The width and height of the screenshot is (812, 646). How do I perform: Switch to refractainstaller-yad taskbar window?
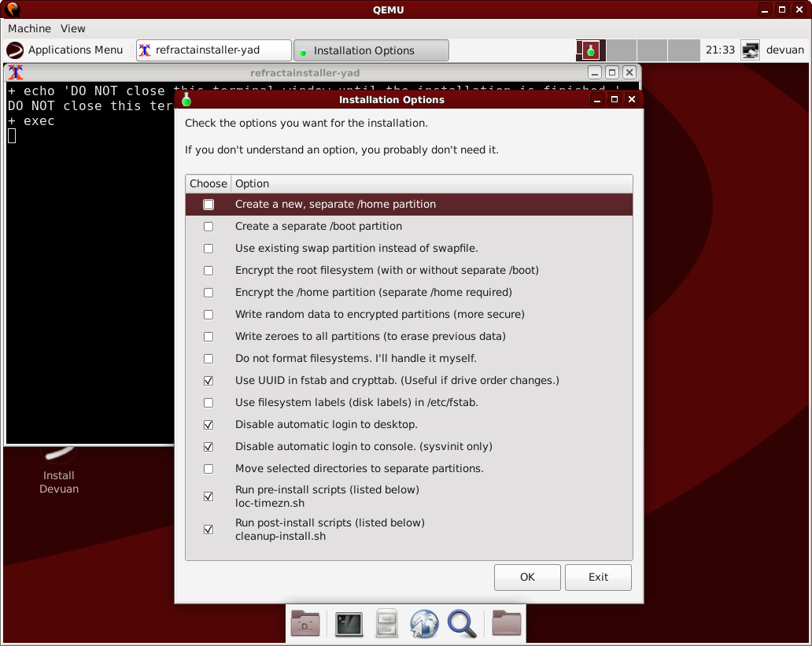point(213,50)
